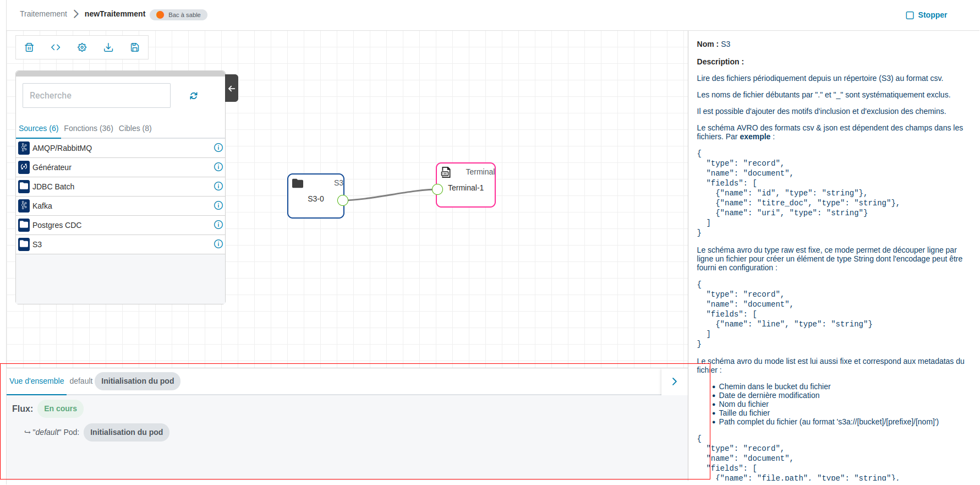Image resolution: width=980 pixels, height=485 pixels.
Task: Expand the bottom panel right chevron
Action: pyautogui.click(x=674, y=382)
